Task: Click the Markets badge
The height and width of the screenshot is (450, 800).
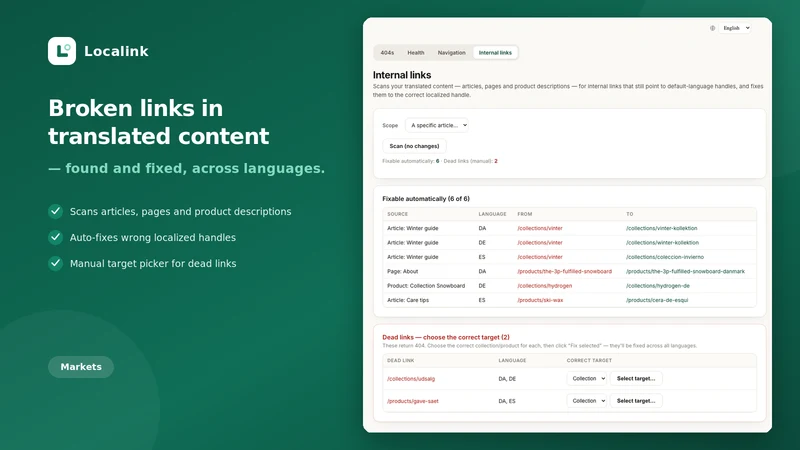Action: pyautogui.click(x=81, y=367)
